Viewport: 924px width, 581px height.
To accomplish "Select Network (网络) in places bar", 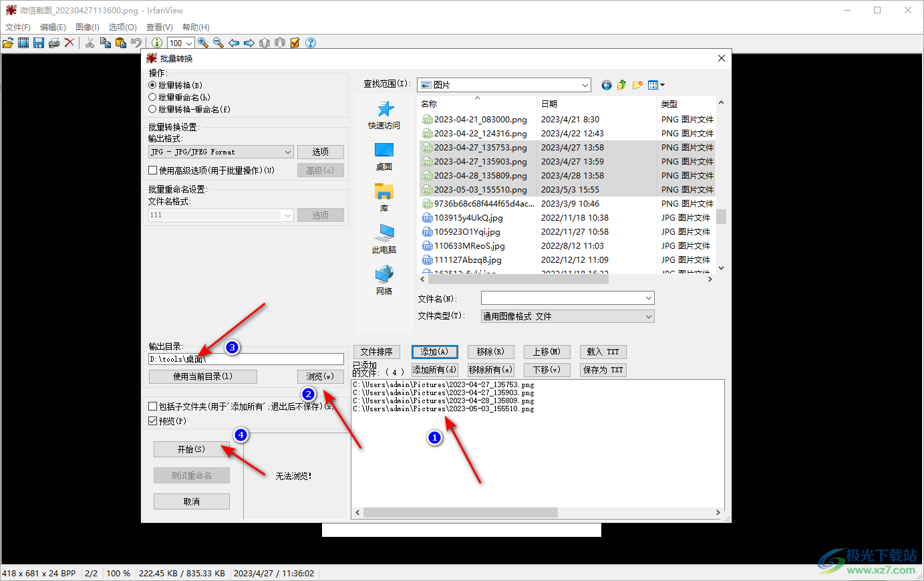I will [x=384, y=281].
